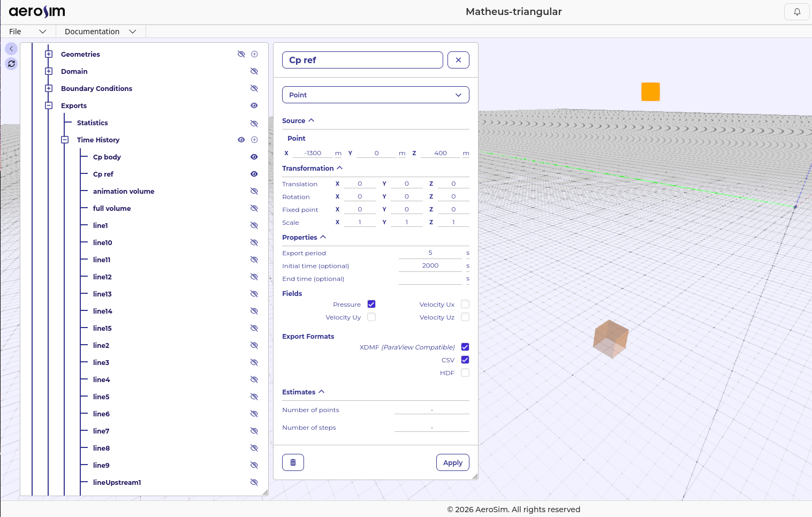Close the Cp ref panel
The image size is (812, 517).
point(458,60)
